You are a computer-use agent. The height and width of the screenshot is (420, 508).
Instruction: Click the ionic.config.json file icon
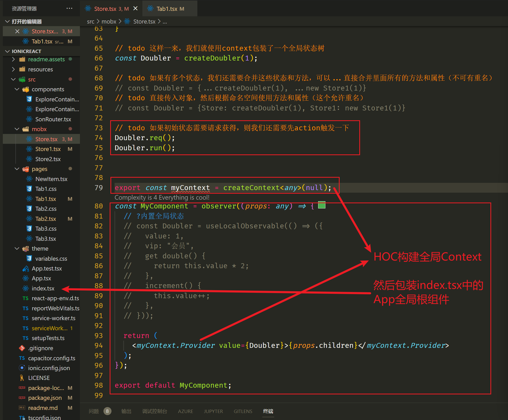coord(22,368)
